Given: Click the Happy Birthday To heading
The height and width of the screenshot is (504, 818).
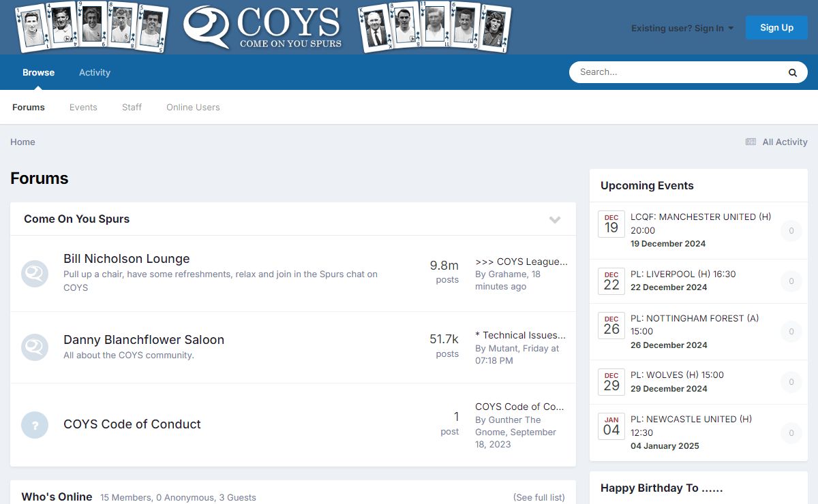Looking at the screenshot, I should 661,488.
